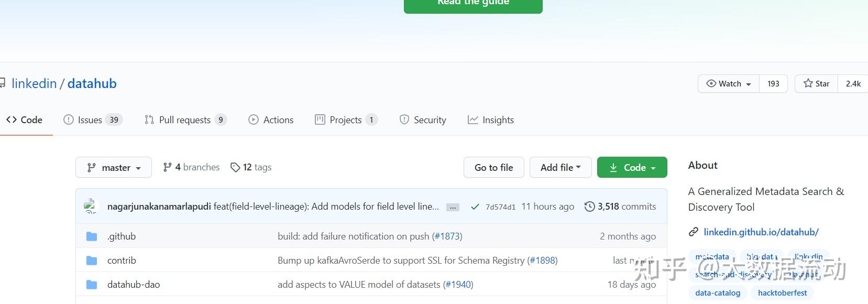This screenshot has height=304, width=868.
Task: Click the datahub-dao folder icon
Action: (x=92, y=285)
